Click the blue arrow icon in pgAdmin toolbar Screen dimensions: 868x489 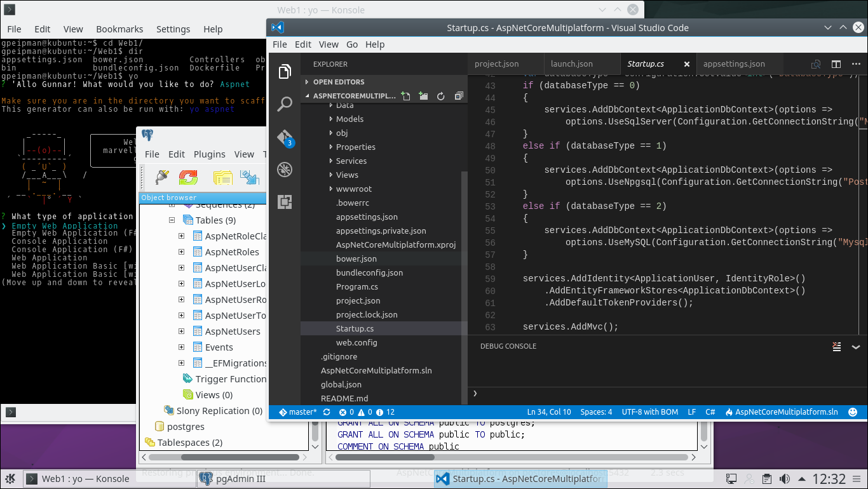pos(249,177)
